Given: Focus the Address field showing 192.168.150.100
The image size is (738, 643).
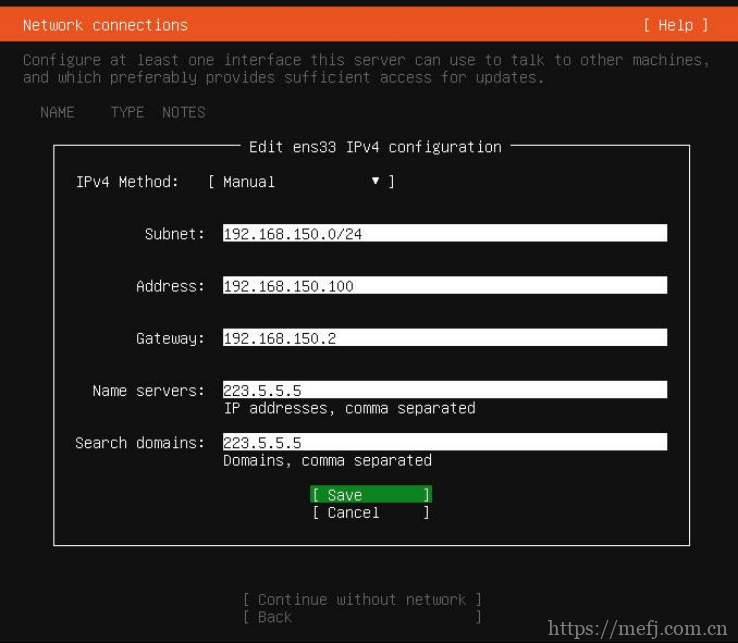Looking at the screenshot, I should tap(444, 286).
